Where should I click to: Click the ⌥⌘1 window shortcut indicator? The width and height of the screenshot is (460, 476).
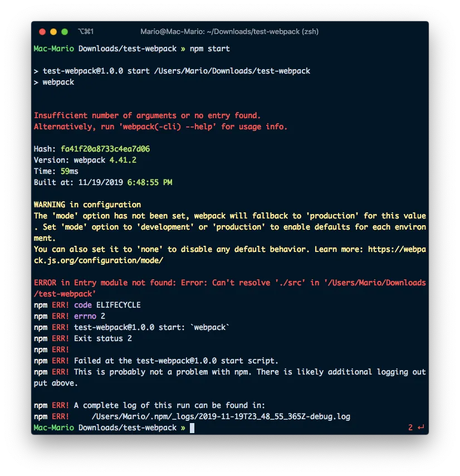point(86,32)
